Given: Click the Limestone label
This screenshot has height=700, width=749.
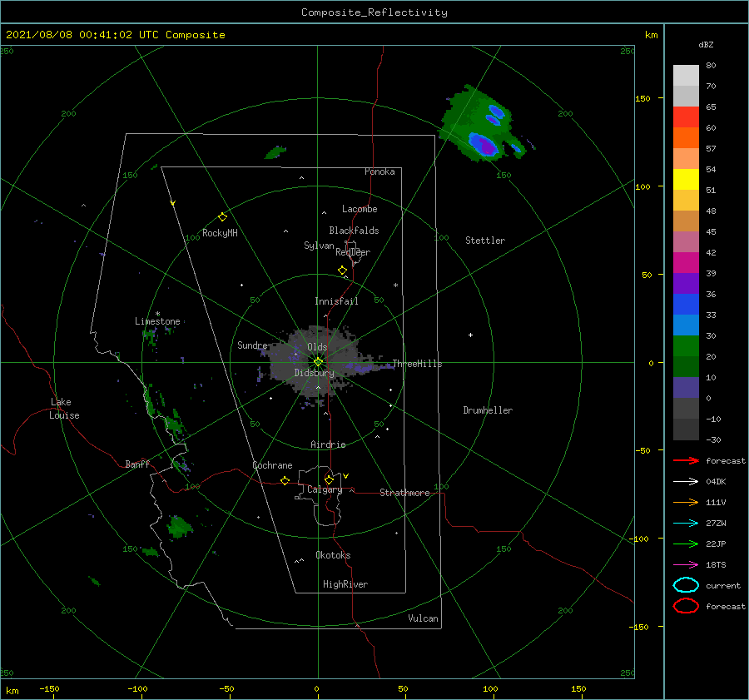Looking at the screenshot, I should pos(157,321).
